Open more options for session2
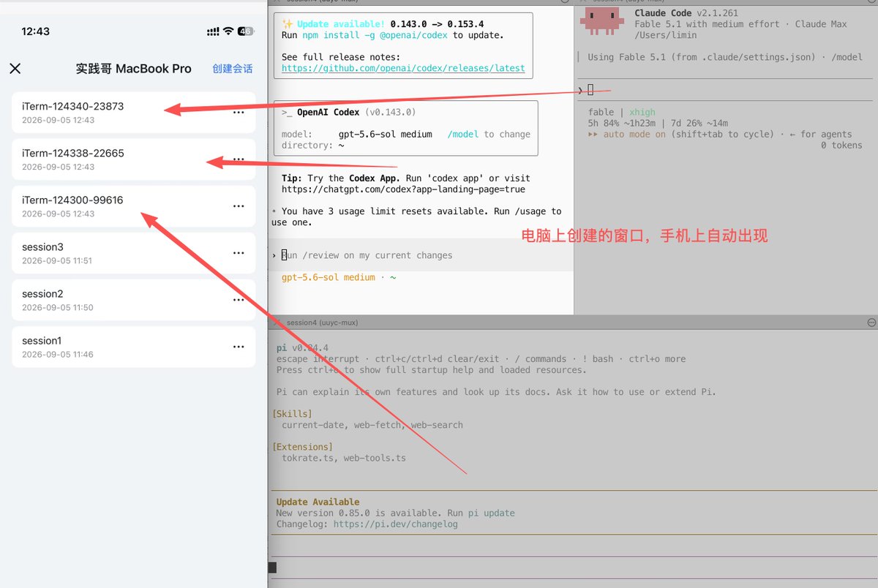This screenshot has width=878, height=588. [239, 300]
